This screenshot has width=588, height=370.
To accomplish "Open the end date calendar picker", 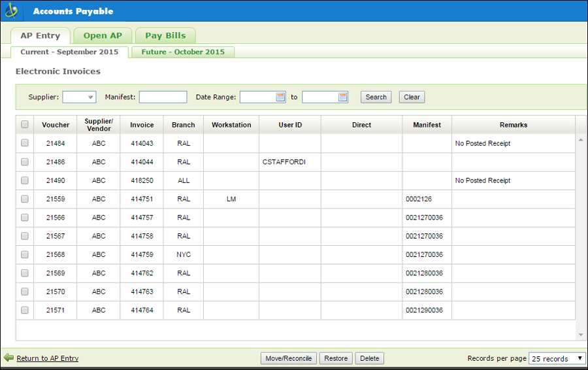I will coord(343,97).
